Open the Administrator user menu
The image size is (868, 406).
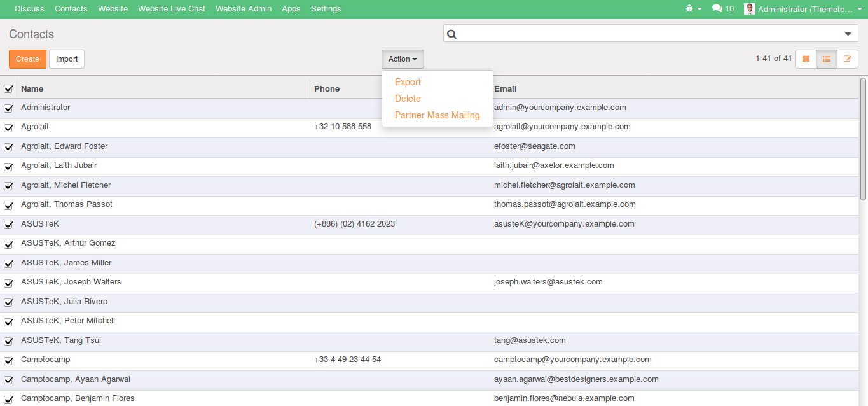click(x=805, y=9)
